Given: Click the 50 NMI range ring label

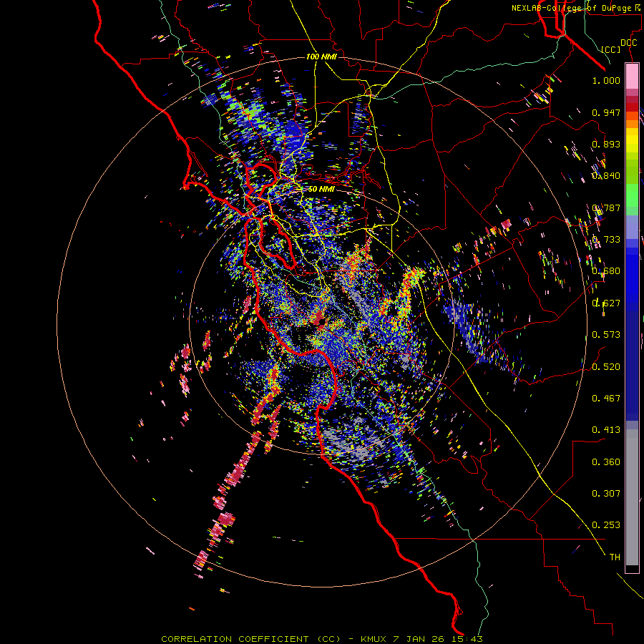Looking at the screenshot, I should [321, 189].
